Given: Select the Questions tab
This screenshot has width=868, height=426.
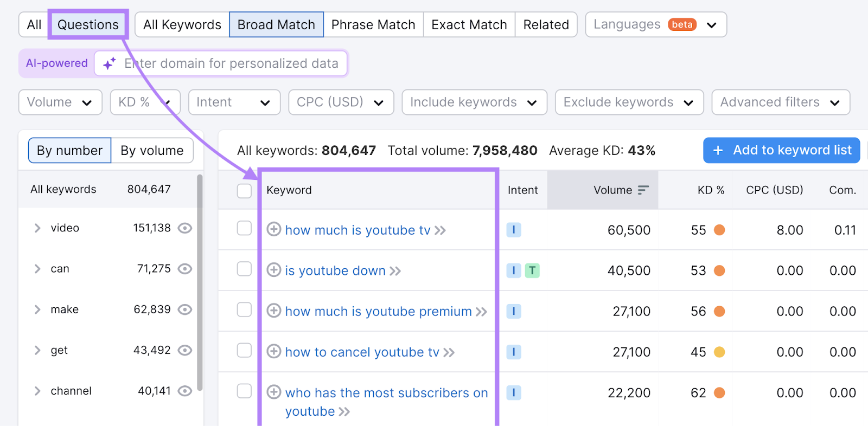Looking at the screenshot, I should point(88,24).
